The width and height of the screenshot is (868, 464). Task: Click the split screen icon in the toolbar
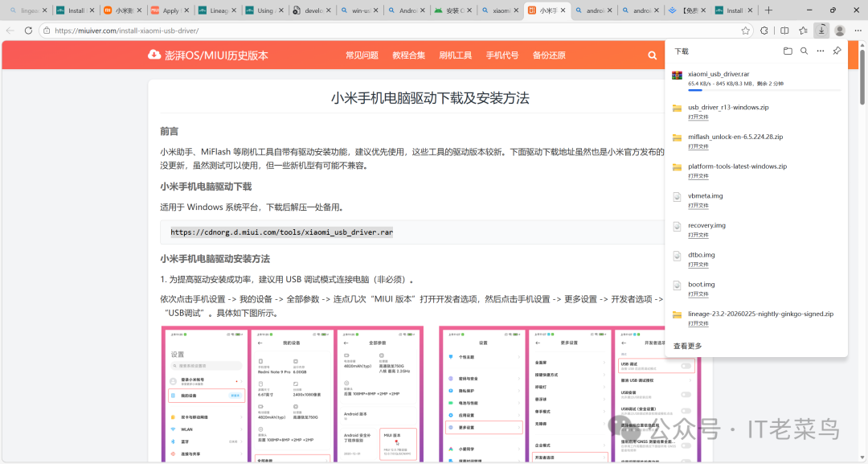784,30
